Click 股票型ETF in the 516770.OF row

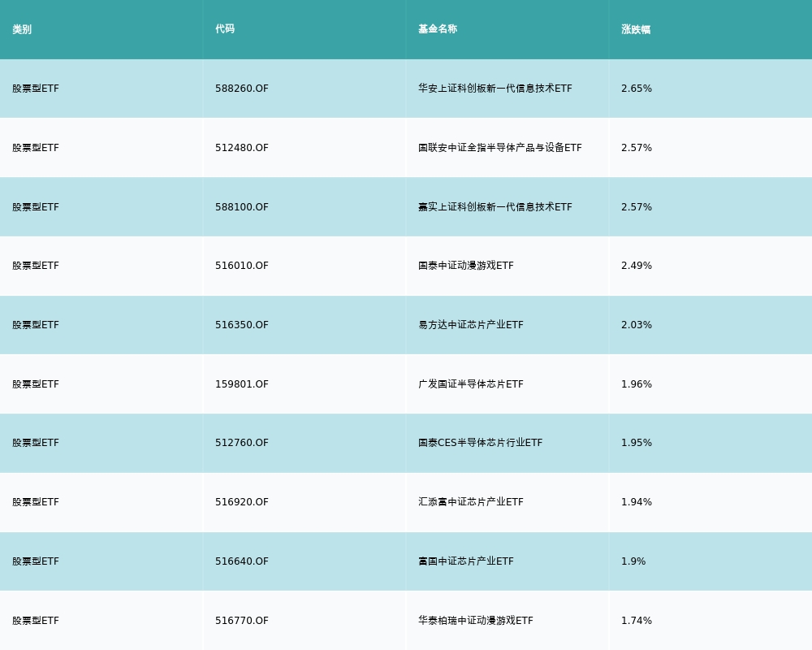pos(36,621)
